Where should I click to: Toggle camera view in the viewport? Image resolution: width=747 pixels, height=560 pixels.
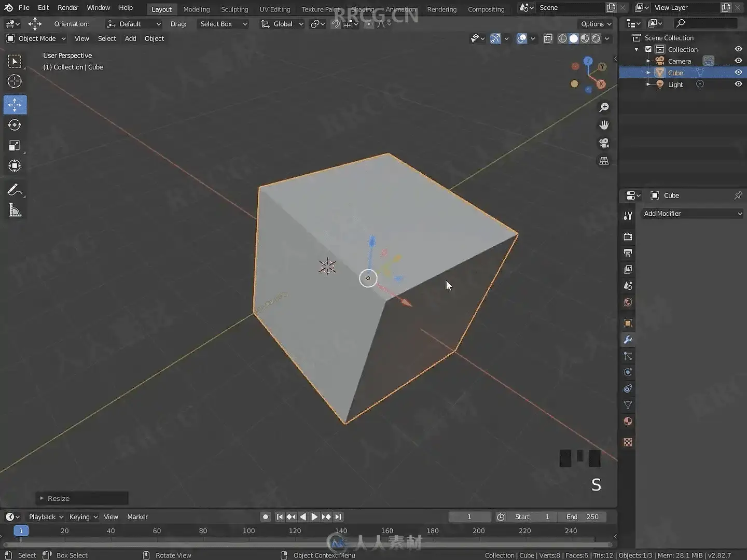pyautogui.click(x=604, y=143)
